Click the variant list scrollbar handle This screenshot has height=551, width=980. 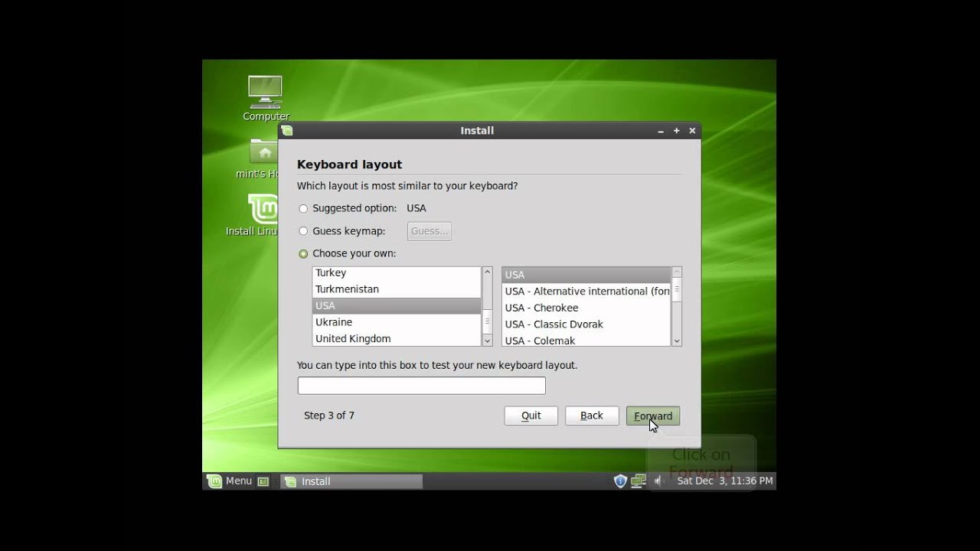(x=676, y=290)
